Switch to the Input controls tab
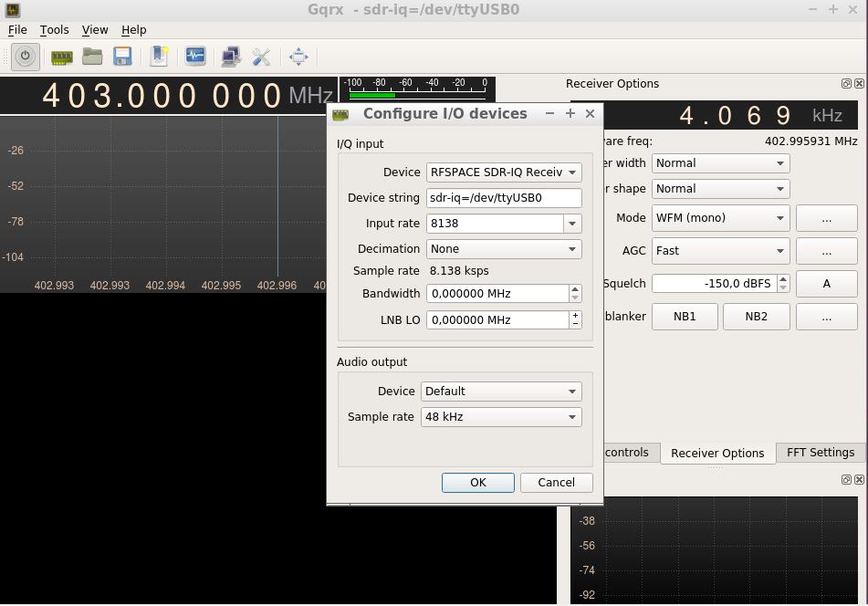This screenshot has height=606, width=868. [631, 453]
